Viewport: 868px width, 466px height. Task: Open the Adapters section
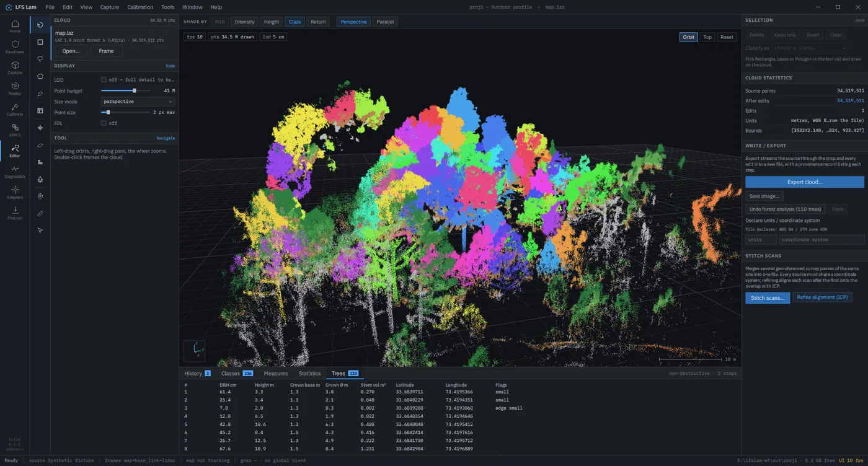coord(15,193)
